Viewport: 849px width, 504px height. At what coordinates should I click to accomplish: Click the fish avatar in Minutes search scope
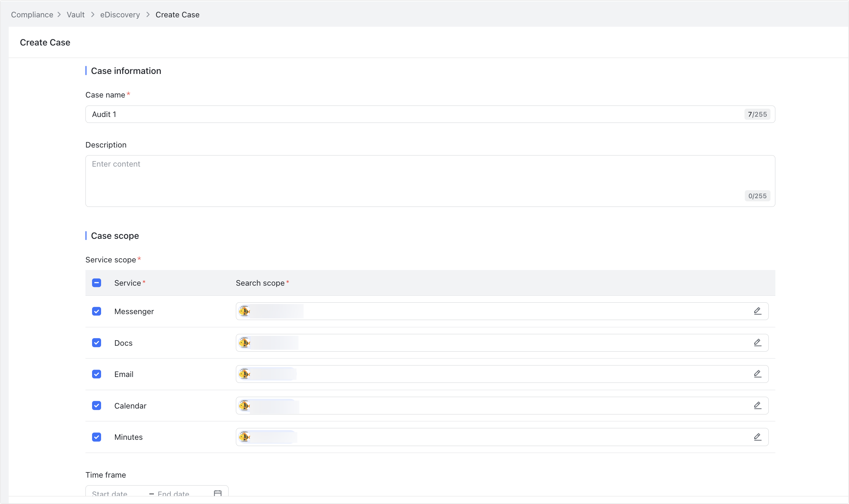[x=245, y=437]
